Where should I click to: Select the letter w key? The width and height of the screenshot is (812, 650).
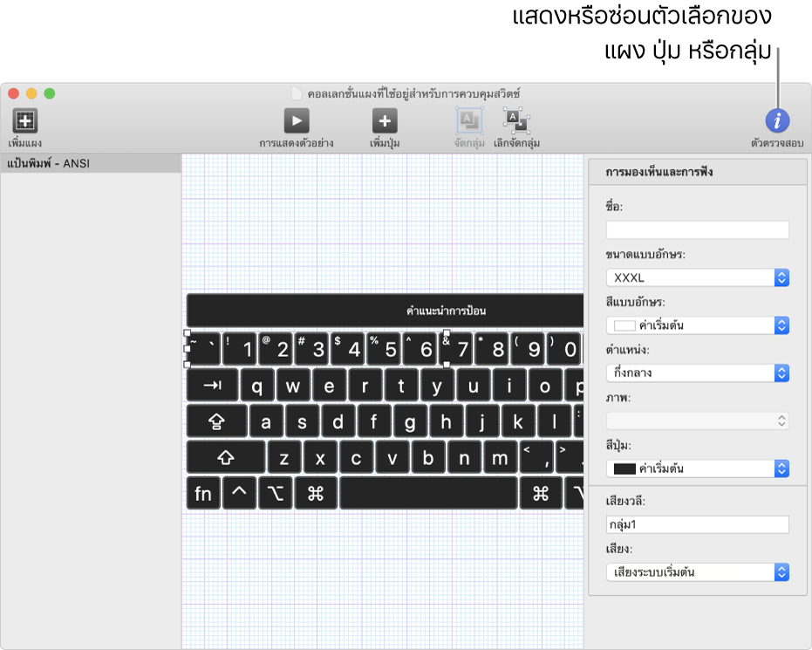[x=293, y=386]
